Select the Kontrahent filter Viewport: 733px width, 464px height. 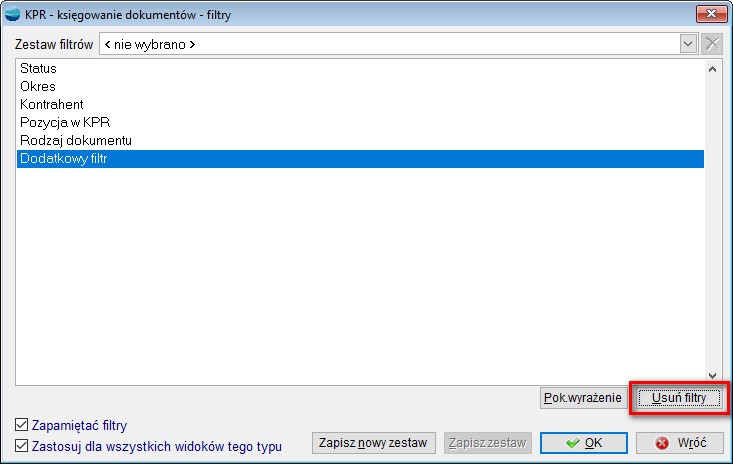coord(51,104)
